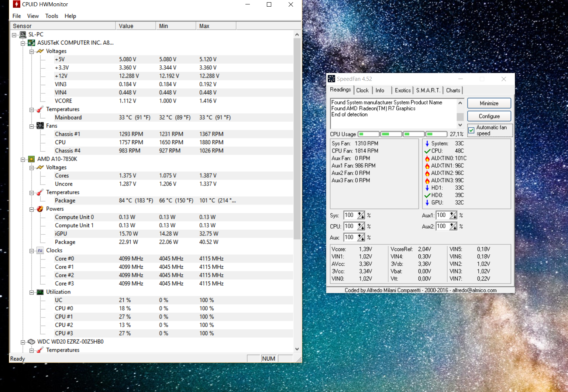This screenshot has width=568, height=392.
Task: Click the flame icon beside AUXTIN3
Action: pos(427,180)
